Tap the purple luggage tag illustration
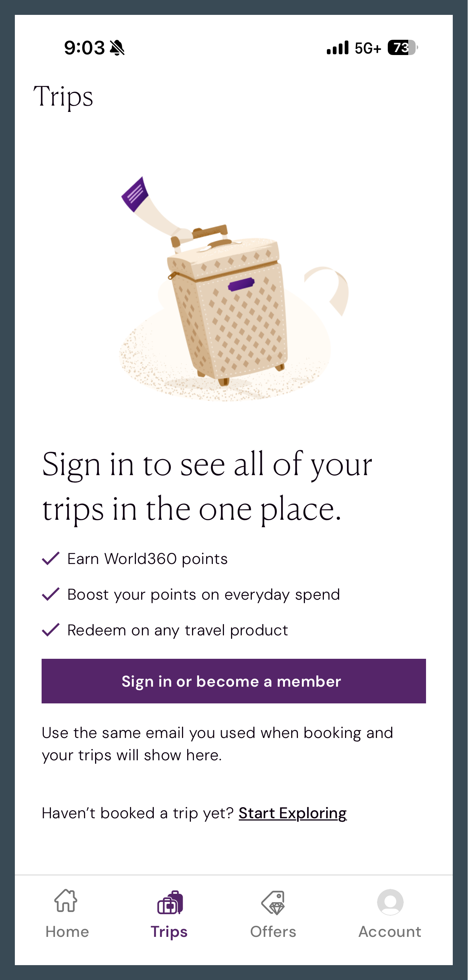468x980 pixels. pos(135,194)
